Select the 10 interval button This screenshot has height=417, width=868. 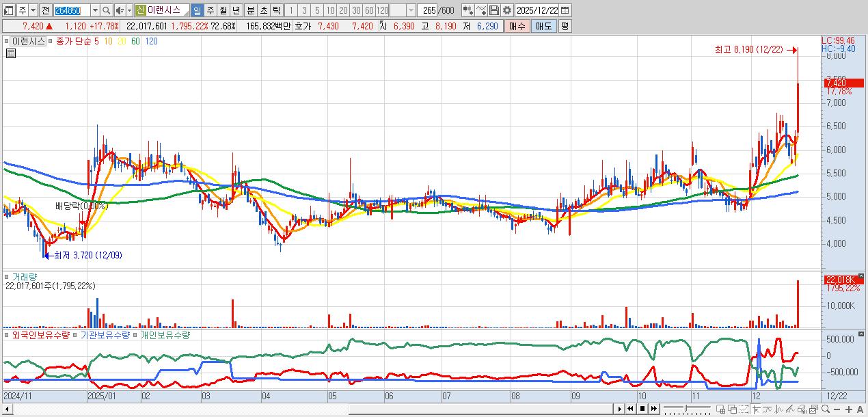(329, 11)
